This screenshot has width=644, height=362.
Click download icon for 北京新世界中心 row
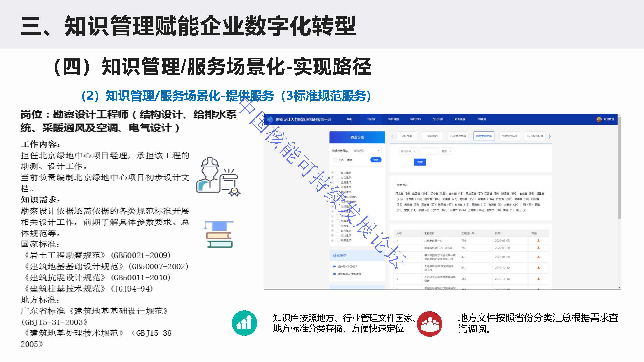pyautogui.click(x=538, y=241)
